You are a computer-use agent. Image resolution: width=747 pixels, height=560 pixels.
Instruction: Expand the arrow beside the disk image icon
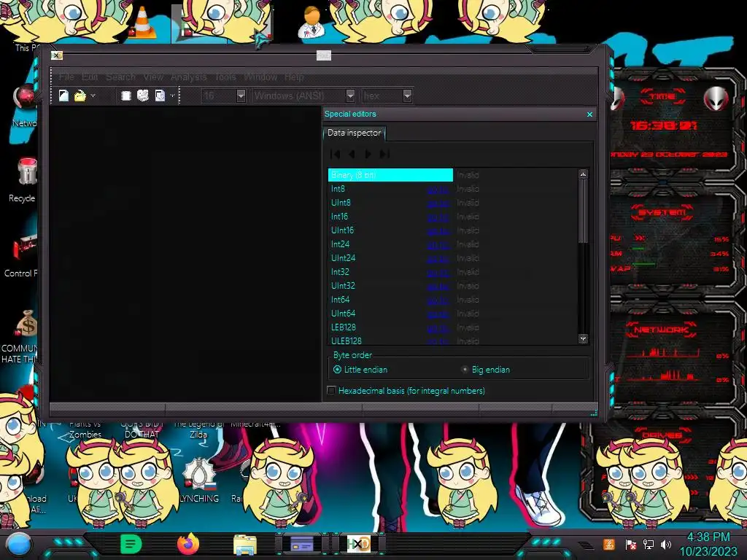[x=172, y=96]
